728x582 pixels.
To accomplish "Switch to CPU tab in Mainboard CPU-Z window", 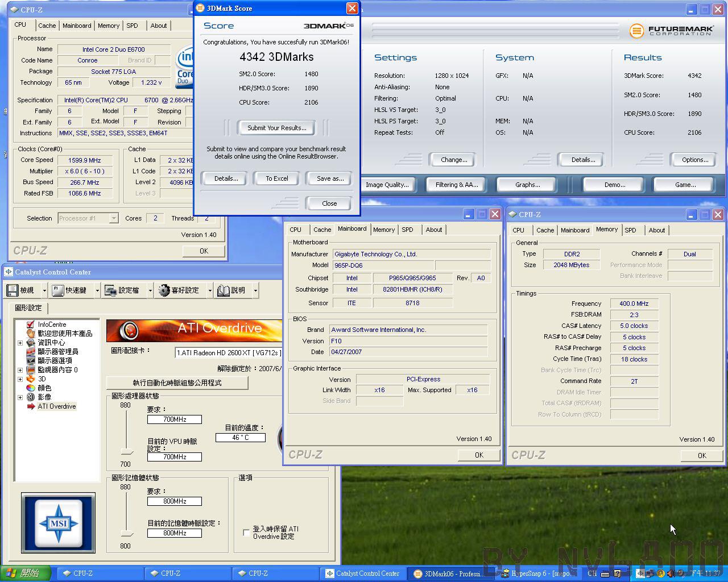I will [x=296, y=230].
